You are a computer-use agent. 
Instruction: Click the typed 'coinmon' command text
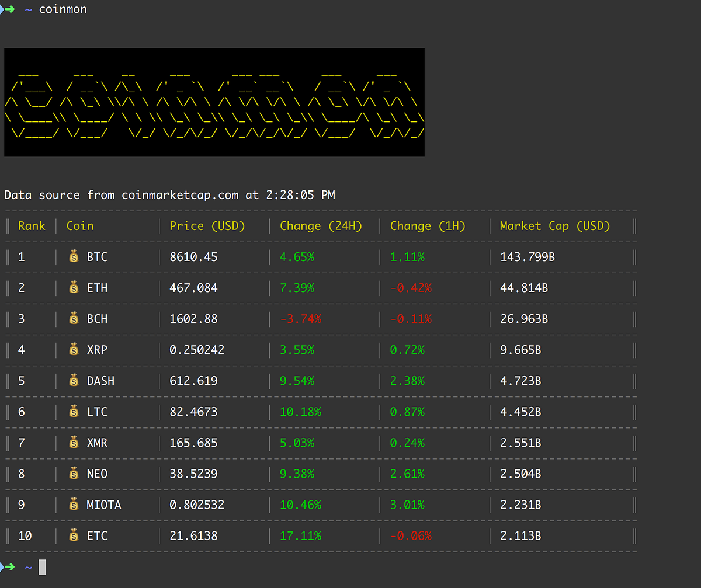click(x=63, y=9)
